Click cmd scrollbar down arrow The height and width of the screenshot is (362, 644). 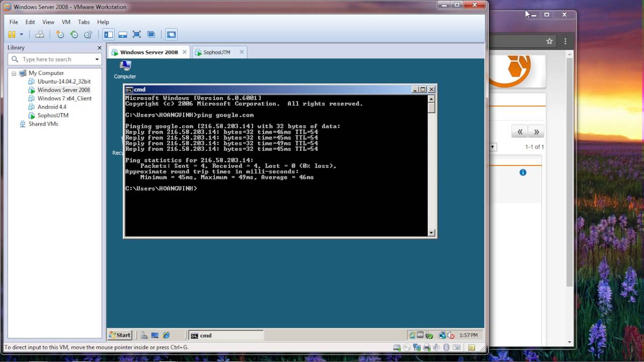pos(432,232)
